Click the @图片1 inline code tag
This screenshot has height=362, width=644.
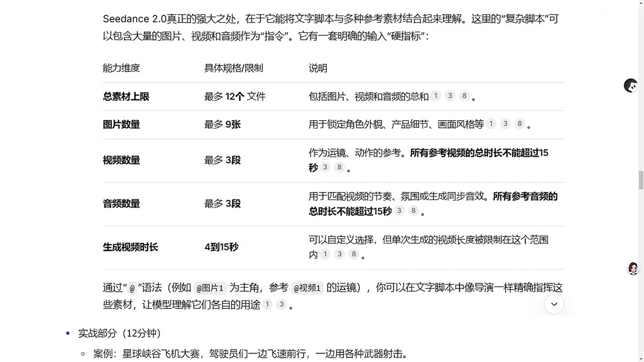(210, 288)
